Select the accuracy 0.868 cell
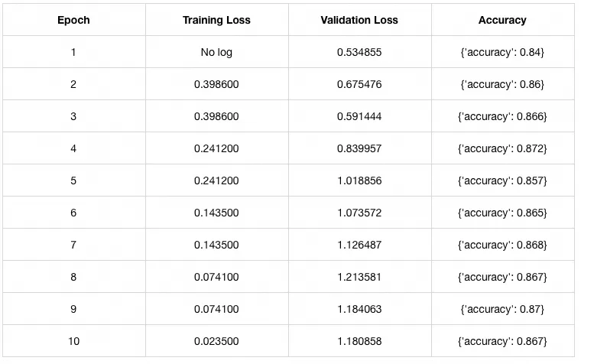 502,245
